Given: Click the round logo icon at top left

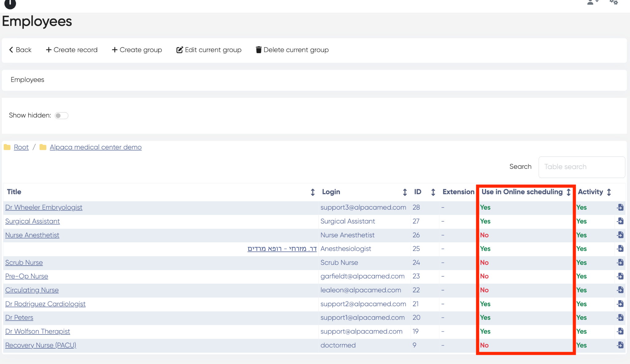Looking at the screenshot, I should (x=10, y=4).
